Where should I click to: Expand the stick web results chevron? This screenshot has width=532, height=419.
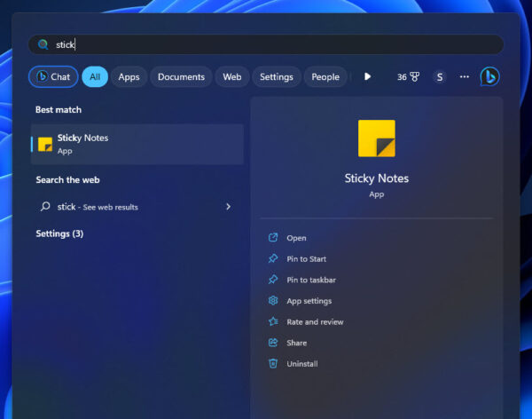click(228, 207)
